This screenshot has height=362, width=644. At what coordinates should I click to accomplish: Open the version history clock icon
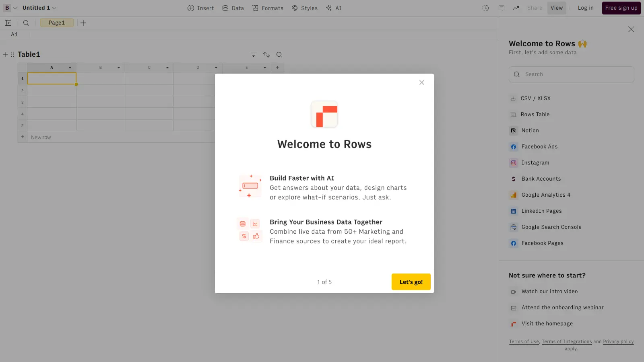tap(485, 8)
